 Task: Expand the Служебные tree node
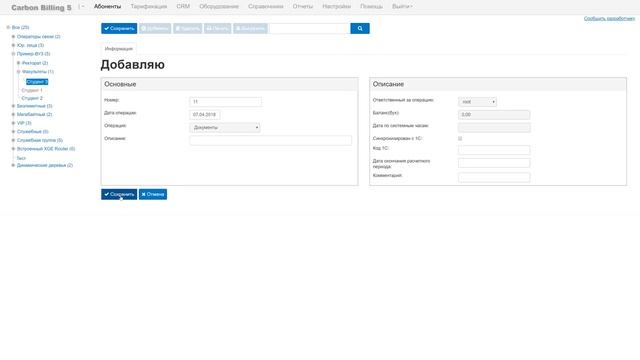point(13,132)
